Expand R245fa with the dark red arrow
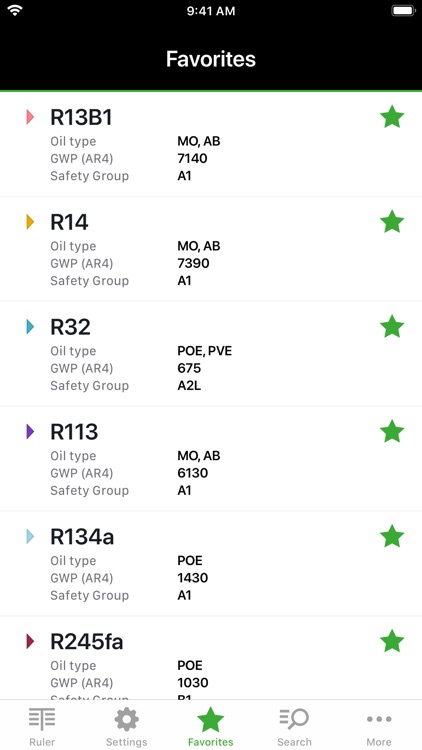The image size is (422, 750). pyautogui.click(x=30, y=641)
